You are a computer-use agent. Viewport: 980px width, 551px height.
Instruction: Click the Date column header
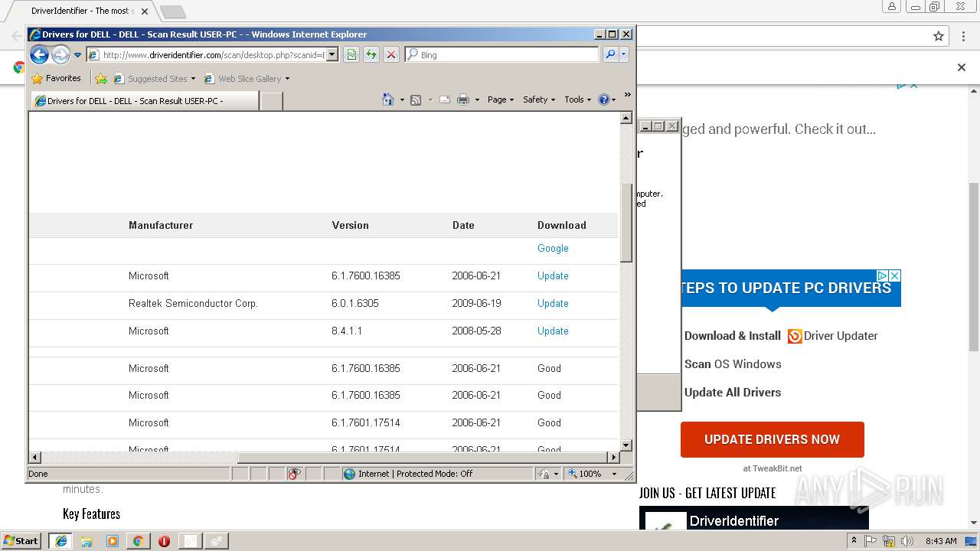click(463, 225)
